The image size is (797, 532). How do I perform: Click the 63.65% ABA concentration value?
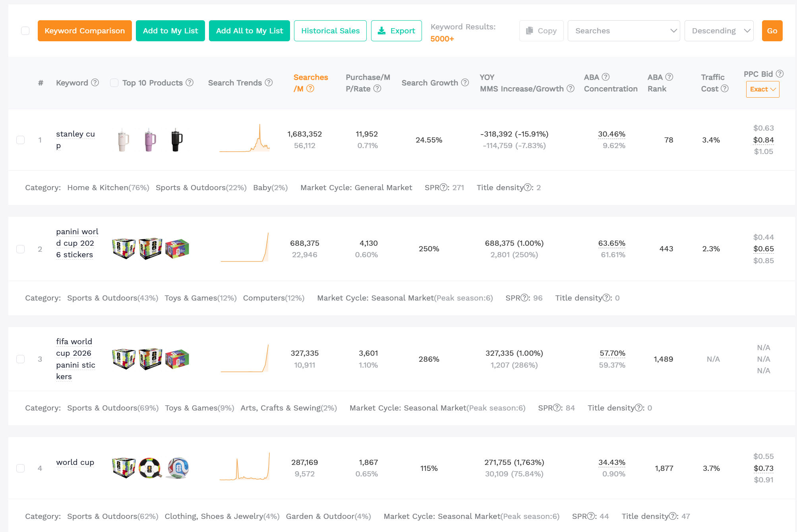coord(611,243)
